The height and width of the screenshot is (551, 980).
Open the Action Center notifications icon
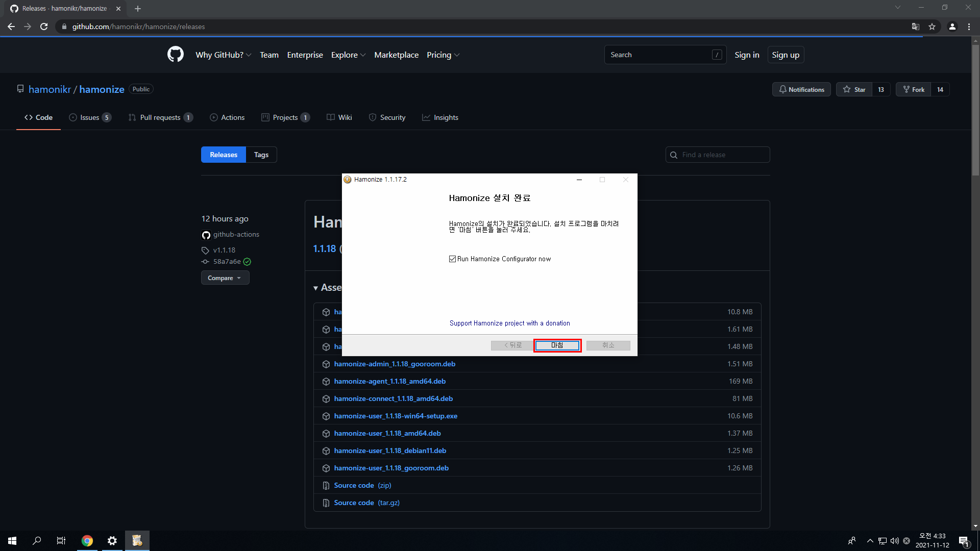(964, 541)
